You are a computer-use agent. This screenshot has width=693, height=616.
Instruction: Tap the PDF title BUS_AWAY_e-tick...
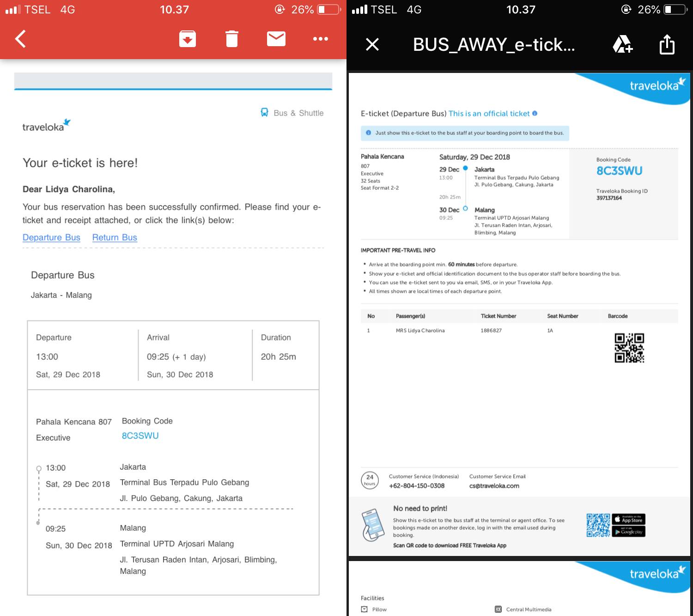(494, 45)
